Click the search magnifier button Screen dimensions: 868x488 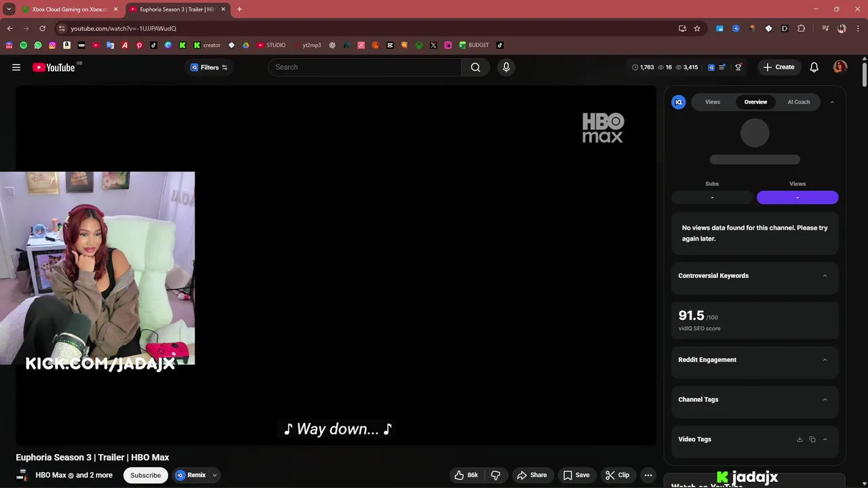(x=475, y=67)
